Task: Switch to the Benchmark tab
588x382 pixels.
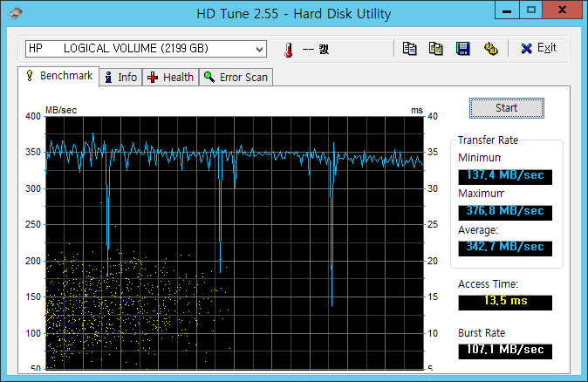Action: pos(58,76)
